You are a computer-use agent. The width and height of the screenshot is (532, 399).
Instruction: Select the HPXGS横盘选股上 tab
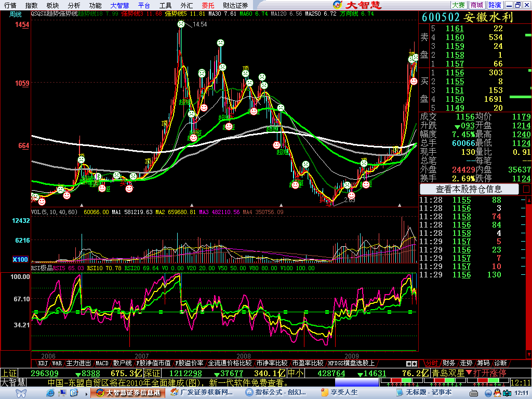352,363
